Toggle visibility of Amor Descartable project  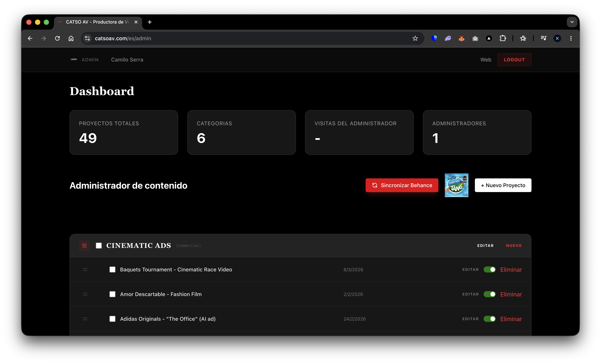(x=489, y=294)
